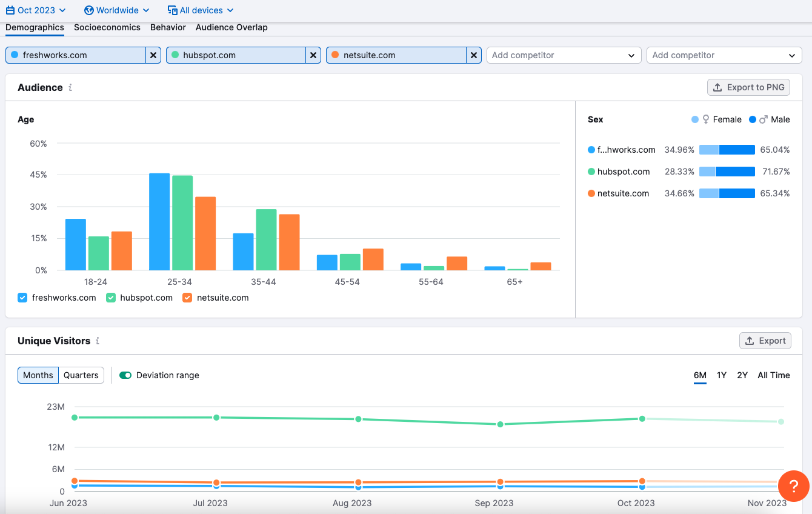The width and height of the screenshot is (812, 514).
Task: Open the second Add competitor dropdown
Action: point(724,55)
